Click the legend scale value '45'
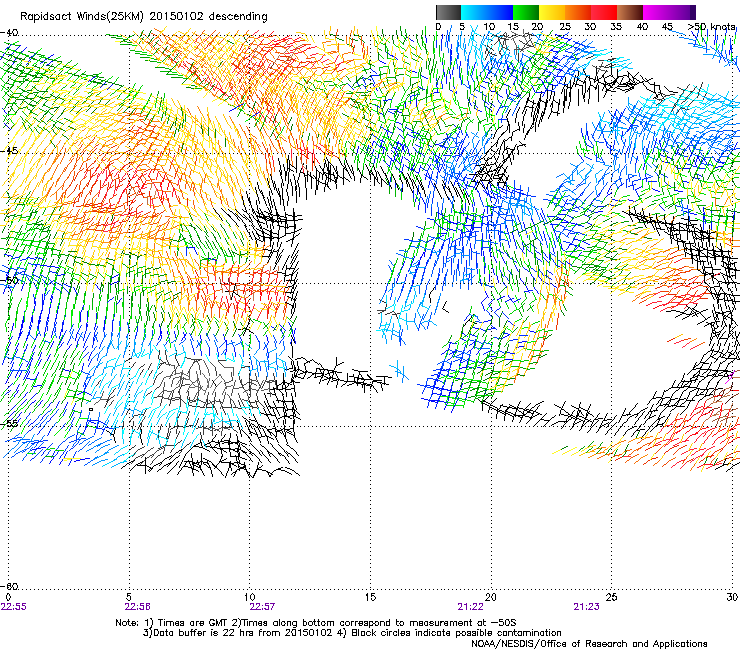The image size is (740, 650). [667, 27]
